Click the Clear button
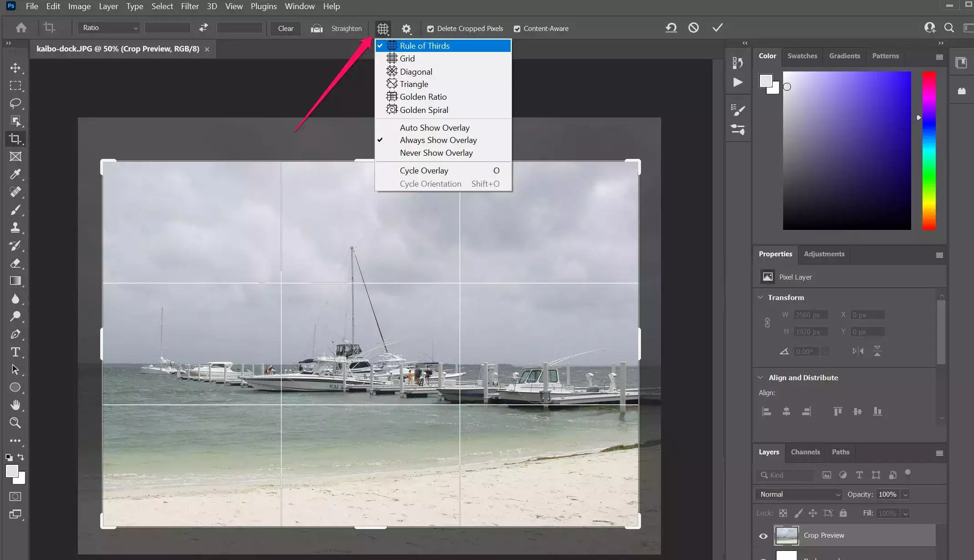Image resolution: width=974 pixels, height=560 pixels. pyautogui.click(x=286, y=28)
